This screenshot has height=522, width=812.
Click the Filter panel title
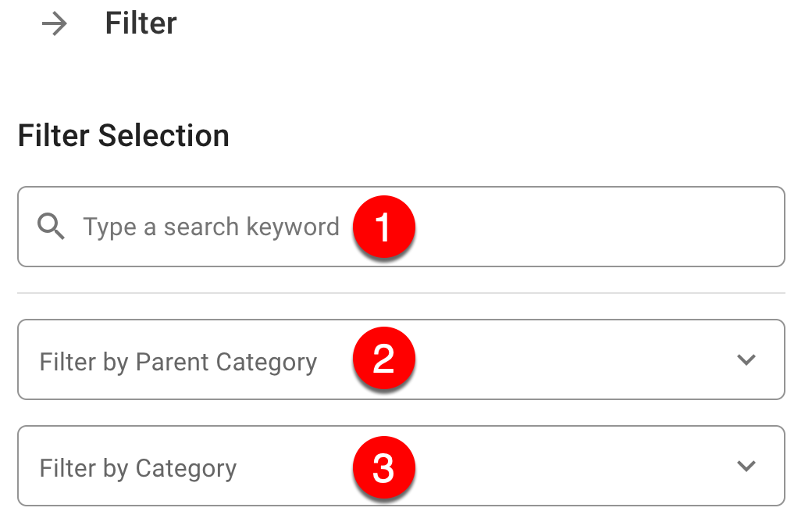point(141,24)
